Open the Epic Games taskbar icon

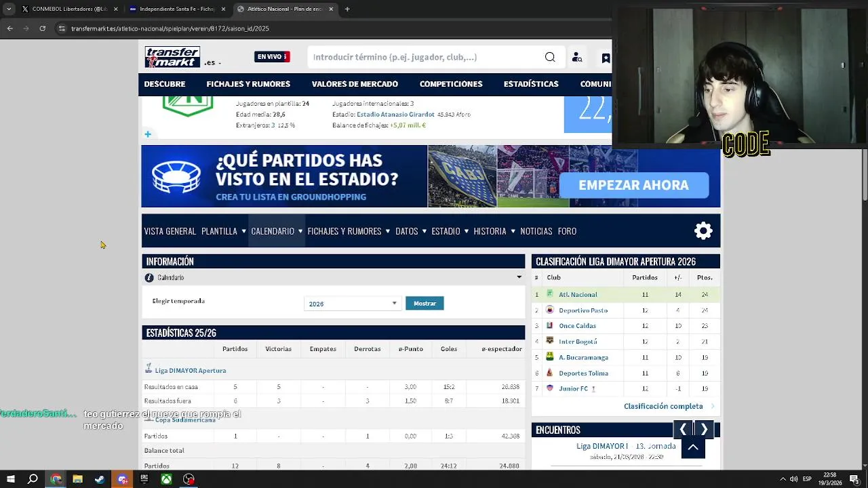pyautogui.click(x=144, y=479)
